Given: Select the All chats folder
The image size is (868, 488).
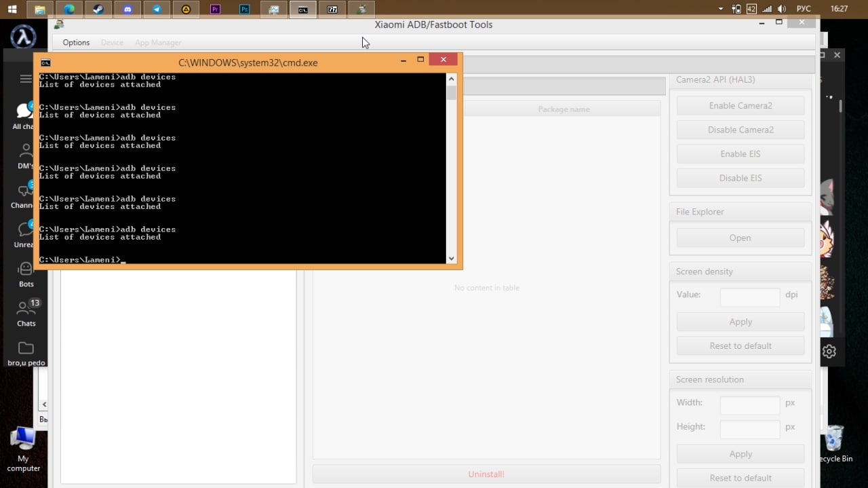Looking at the screenshot, I should (x=25, y=115).
